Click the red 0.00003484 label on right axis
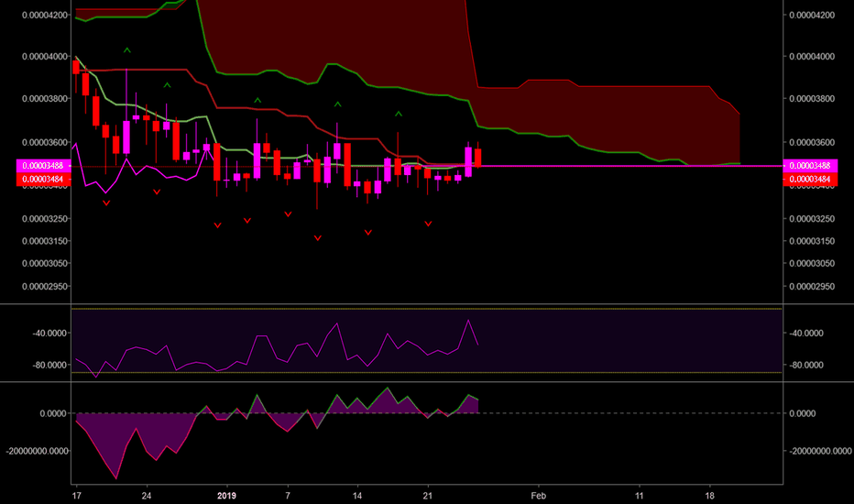The image size is (854, 504). pos(810,180)
